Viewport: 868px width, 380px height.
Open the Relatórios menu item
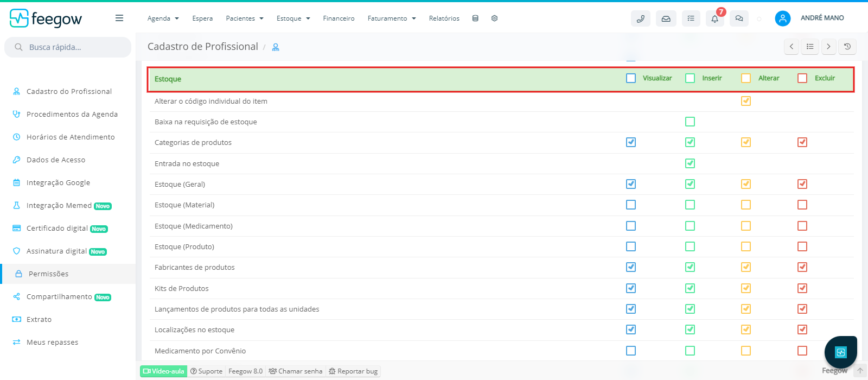444,18
